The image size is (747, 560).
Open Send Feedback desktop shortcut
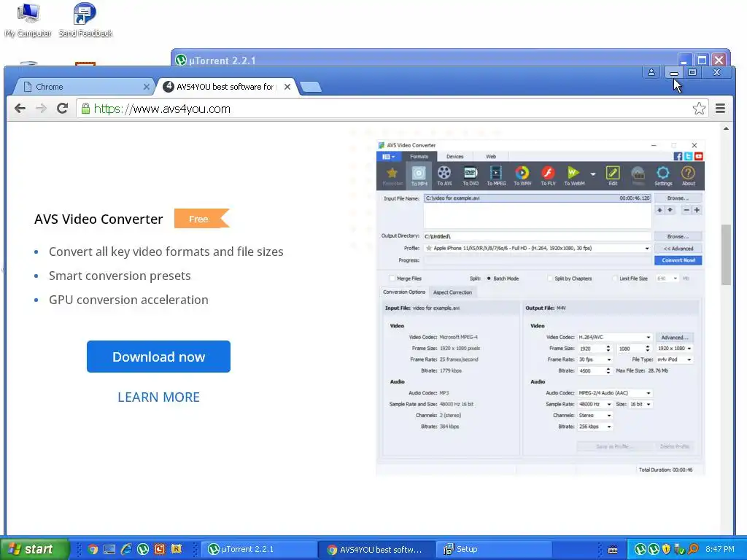tap(85, 20)
